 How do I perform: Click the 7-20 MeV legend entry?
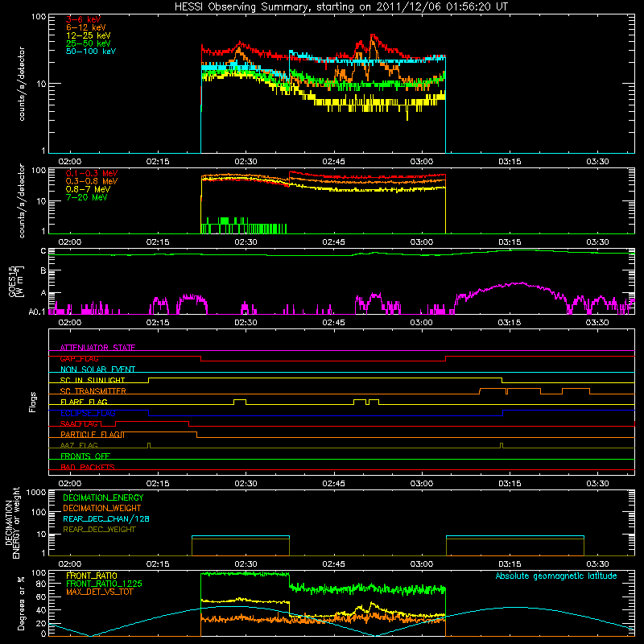(x=86, y=197)
